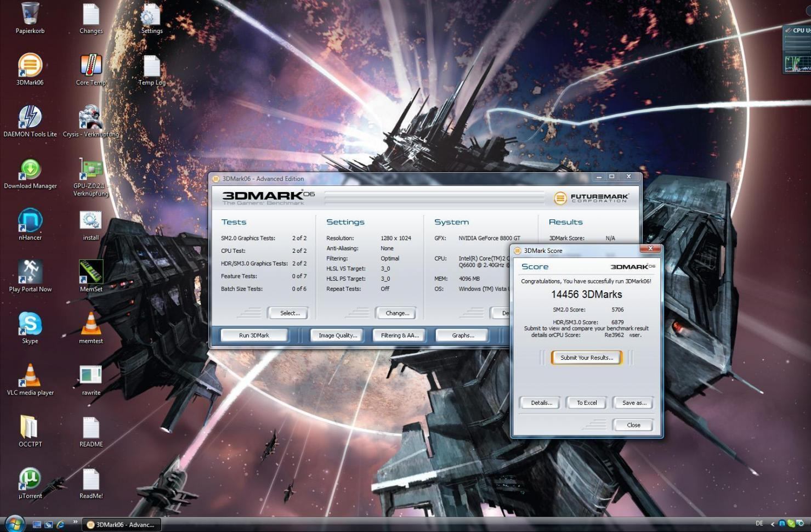Screen dimensions: 811x532
Task: Click the Feature Tests 0 of 7 value
Action: tap(299, 276)
